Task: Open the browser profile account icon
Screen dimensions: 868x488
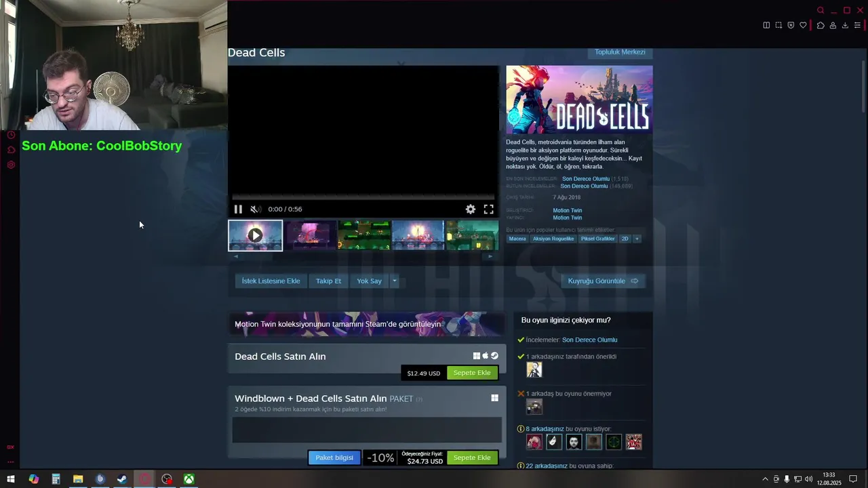Action: 833,25
